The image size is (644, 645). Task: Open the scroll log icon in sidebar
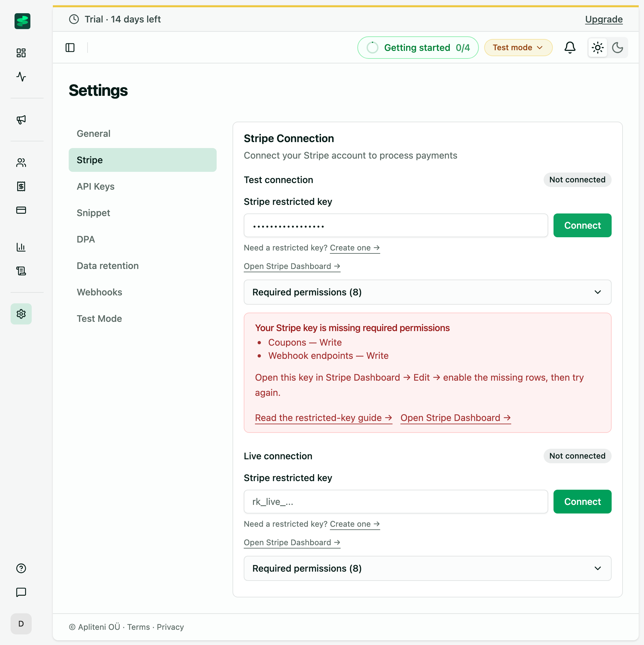click(21, 271)
